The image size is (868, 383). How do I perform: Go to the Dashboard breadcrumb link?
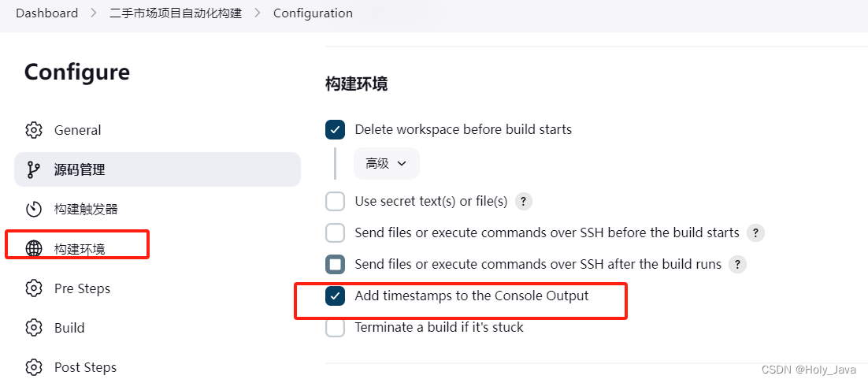pyautogui.click(x=47, y=13)
